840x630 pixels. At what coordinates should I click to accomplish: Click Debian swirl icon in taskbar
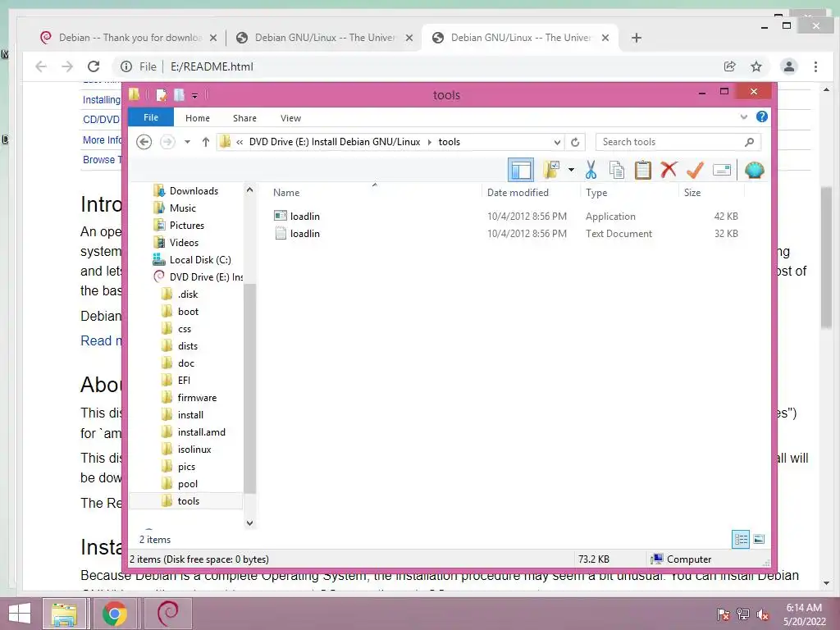(167, 614)
